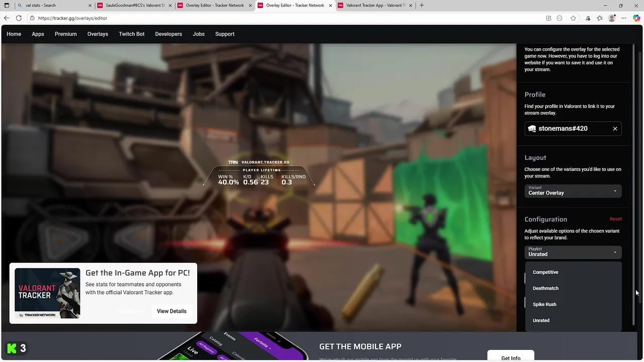
Task: Reload the page with the refresh icon
Action: point(19,18)
